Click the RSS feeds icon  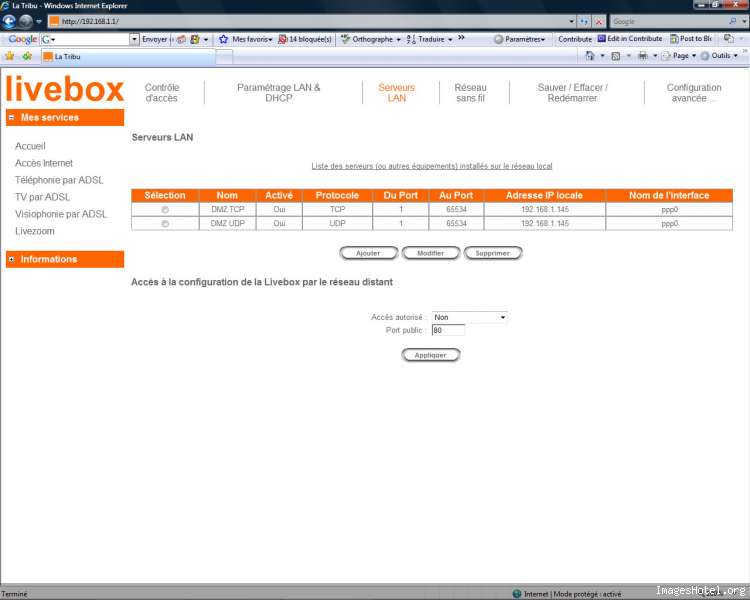[616, 56]
